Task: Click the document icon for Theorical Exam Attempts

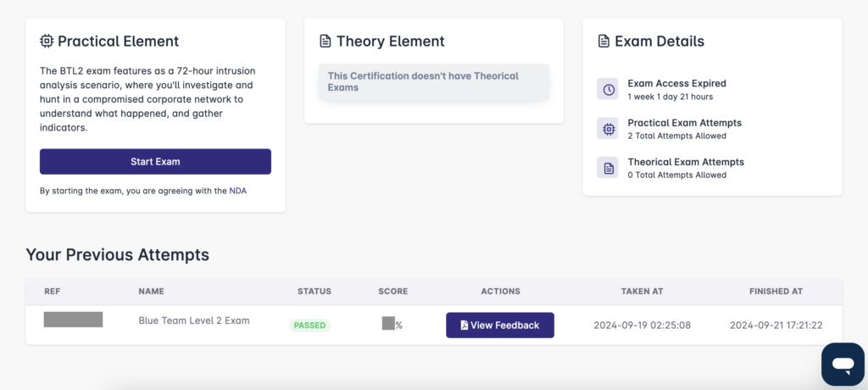Action: [x=608, y=168]
